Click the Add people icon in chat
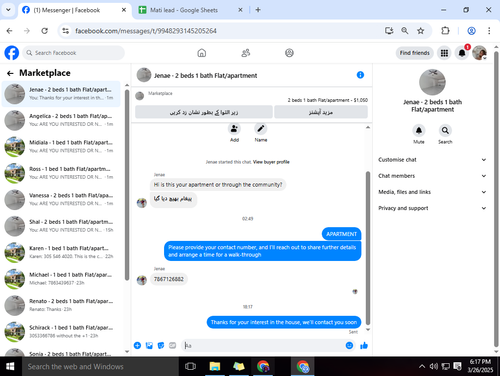This screenshot has height=376, width=500. 234,129
